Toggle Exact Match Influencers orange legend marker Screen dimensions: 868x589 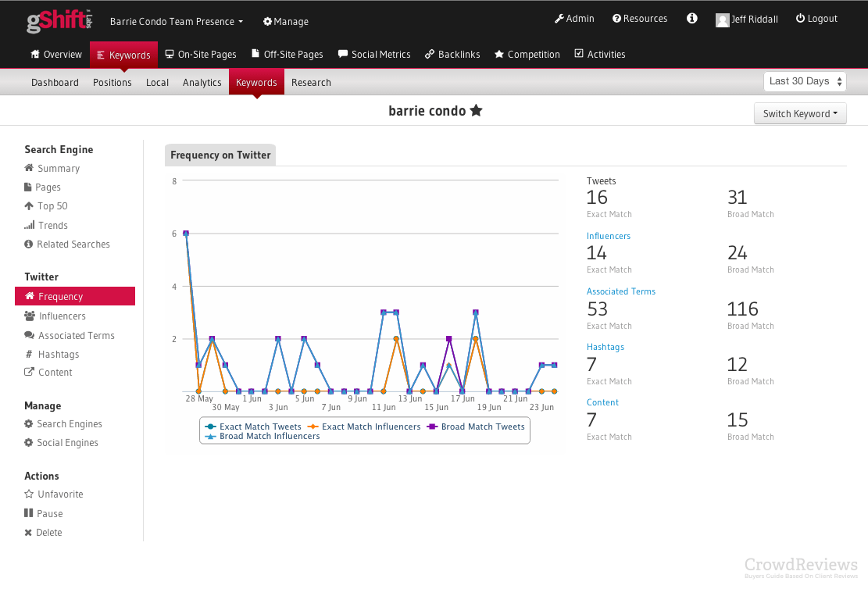[x=313, y=427]
